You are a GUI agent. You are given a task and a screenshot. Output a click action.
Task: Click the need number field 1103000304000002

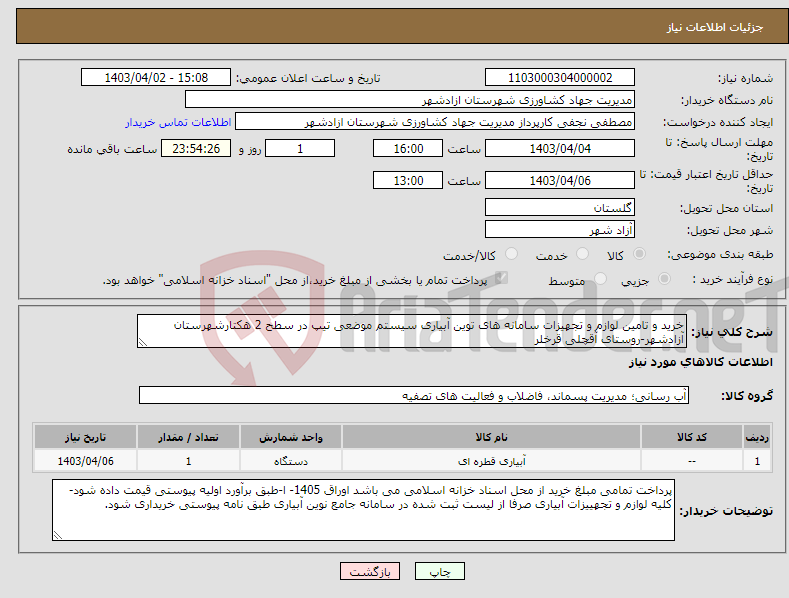coord(560,78)
